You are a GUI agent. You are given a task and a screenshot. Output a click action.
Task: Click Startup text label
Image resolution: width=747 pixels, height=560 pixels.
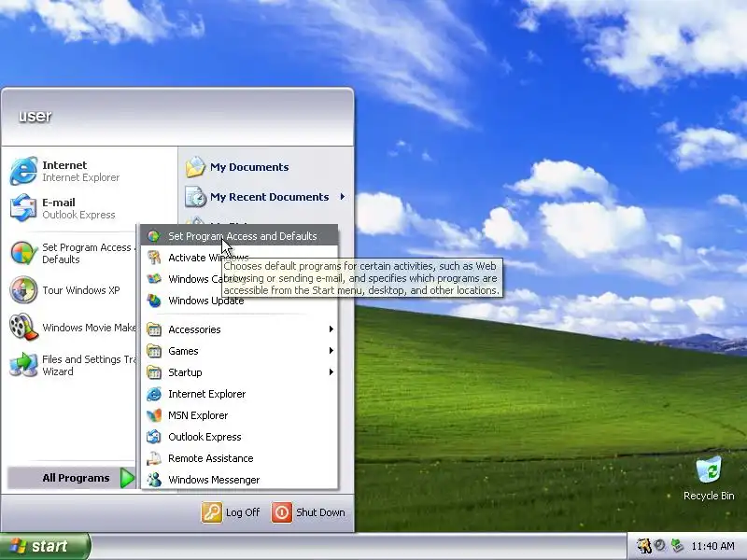(x=185, y=372)
